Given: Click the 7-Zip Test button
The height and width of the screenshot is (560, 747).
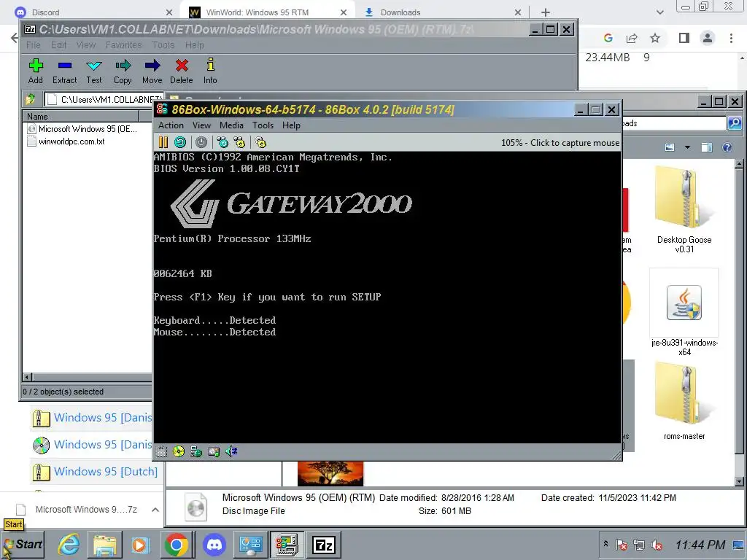Looking at the screenshot, I should click(x=94, y=71).
